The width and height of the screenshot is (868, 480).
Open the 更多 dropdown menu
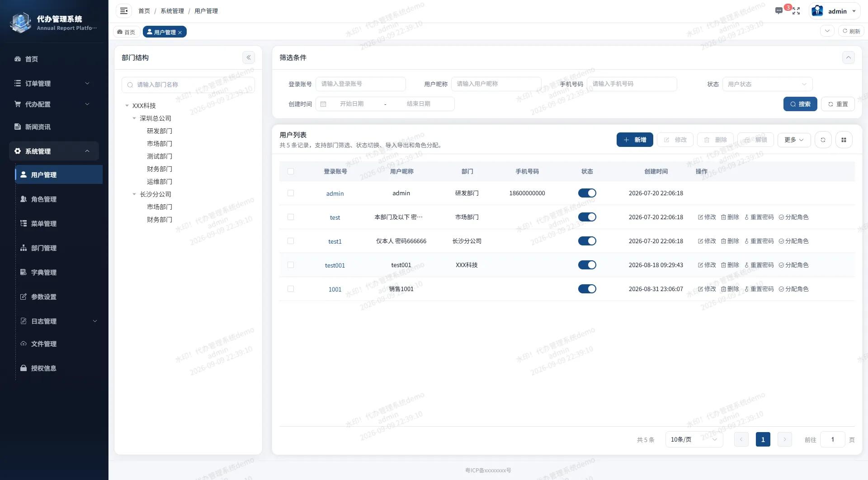794,140
